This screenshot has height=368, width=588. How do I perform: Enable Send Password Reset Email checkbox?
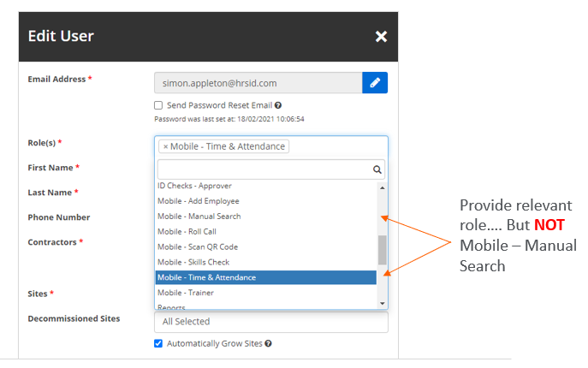click(x=159, y=105)
